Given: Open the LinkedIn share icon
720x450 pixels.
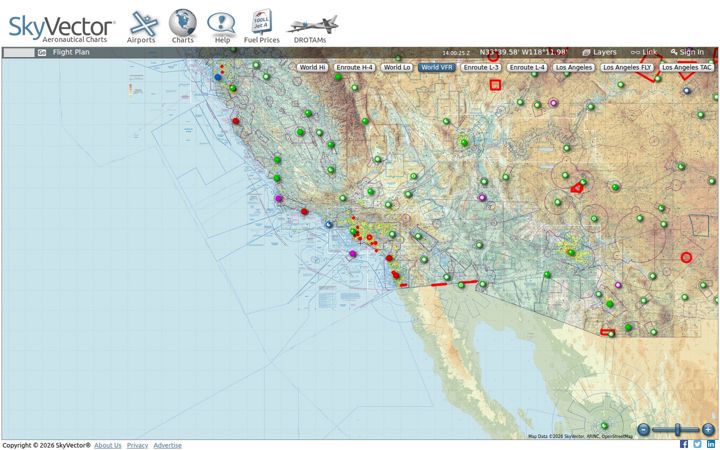Looking at the screenshot, I should (711, 444).
